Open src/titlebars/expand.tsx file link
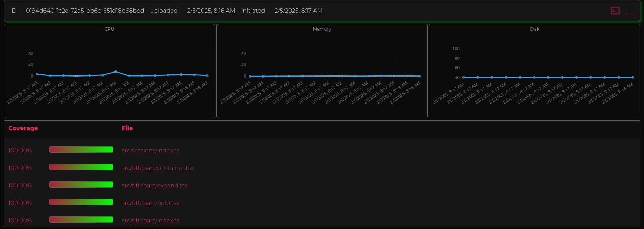The image size is (644, 229). point(155,185)
